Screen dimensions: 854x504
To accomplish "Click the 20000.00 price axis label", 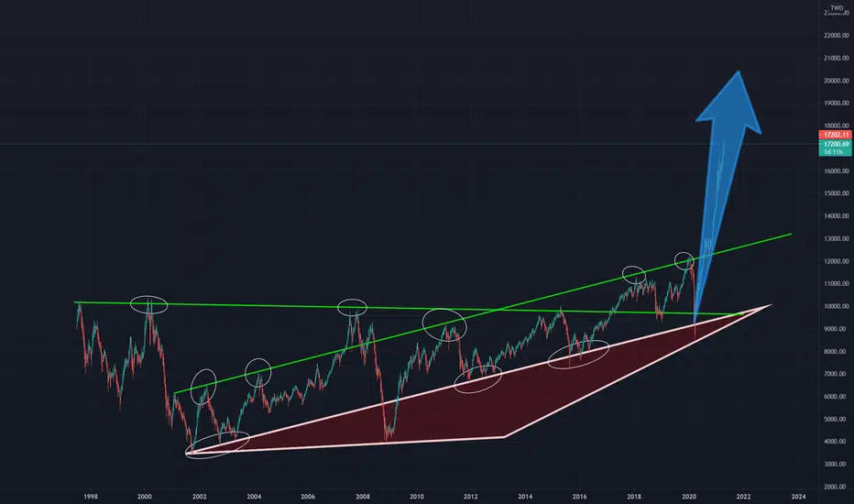I will click(836, 81).
